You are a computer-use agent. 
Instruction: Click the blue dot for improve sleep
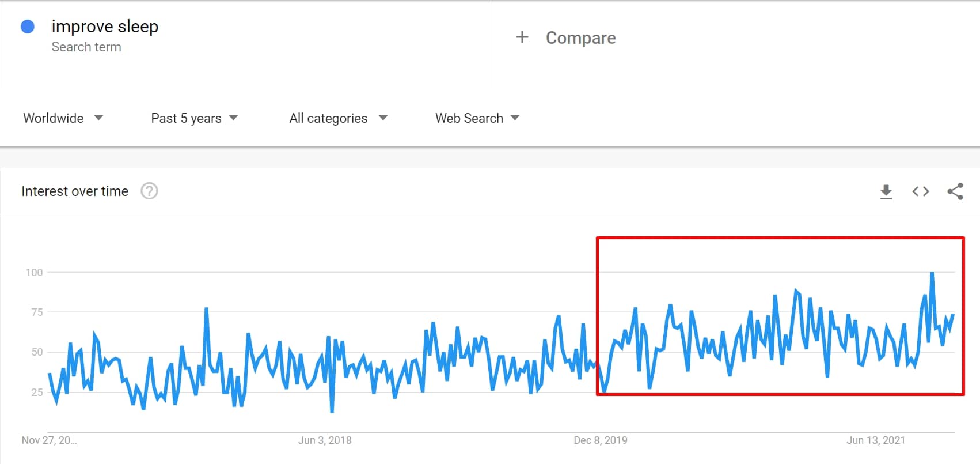click(x=28, y=27)
